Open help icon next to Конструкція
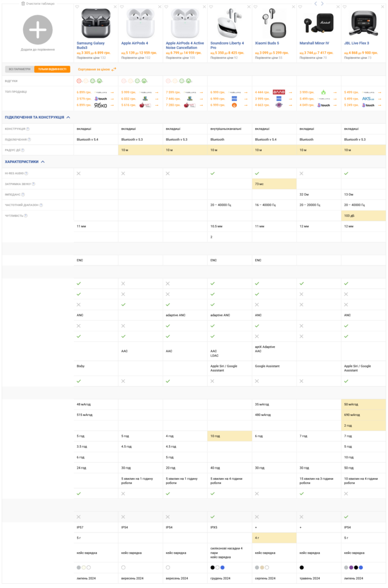The width and height of the screenshot is (388, 588). pos(28,129)
